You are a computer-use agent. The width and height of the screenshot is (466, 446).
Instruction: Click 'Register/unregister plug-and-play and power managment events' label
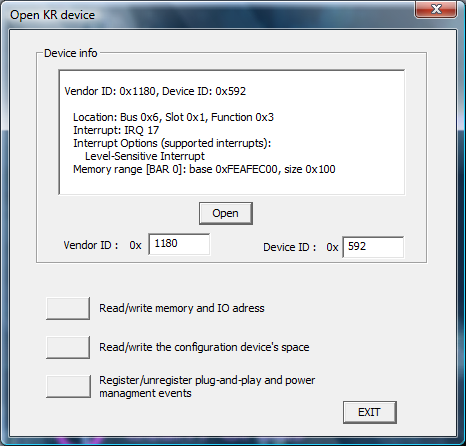tap(207, 387)
